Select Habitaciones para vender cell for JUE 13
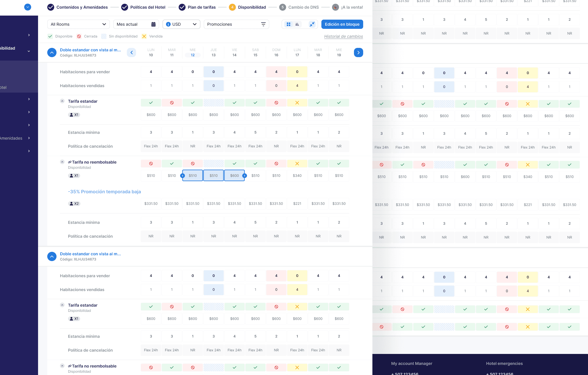588x375 pixels. 214,72
